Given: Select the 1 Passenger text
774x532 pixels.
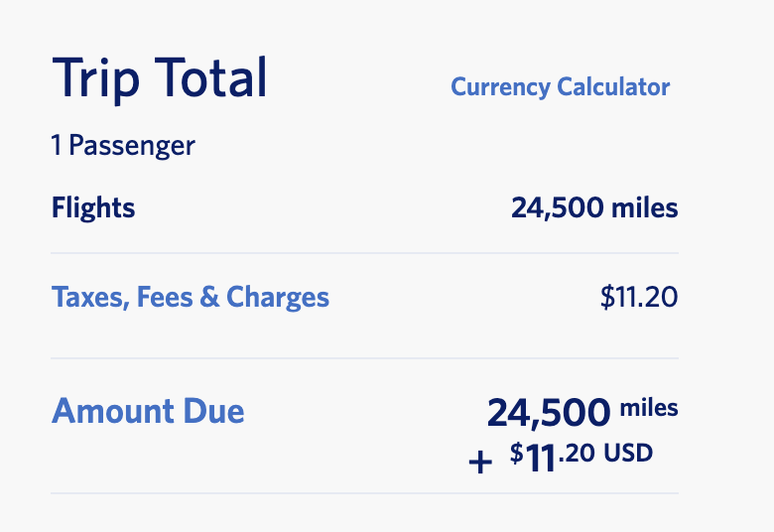Looking at the screenshot, I should coord(123,146).
